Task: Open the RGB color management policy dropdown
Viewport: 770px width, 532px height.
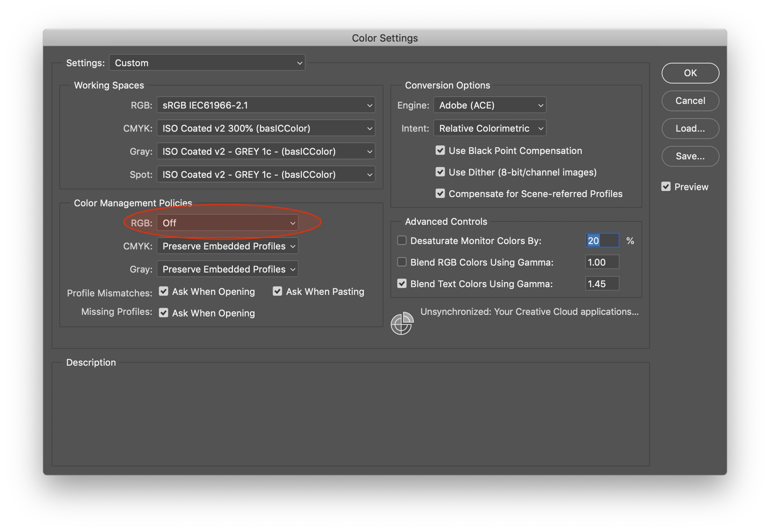Action: 227,223
